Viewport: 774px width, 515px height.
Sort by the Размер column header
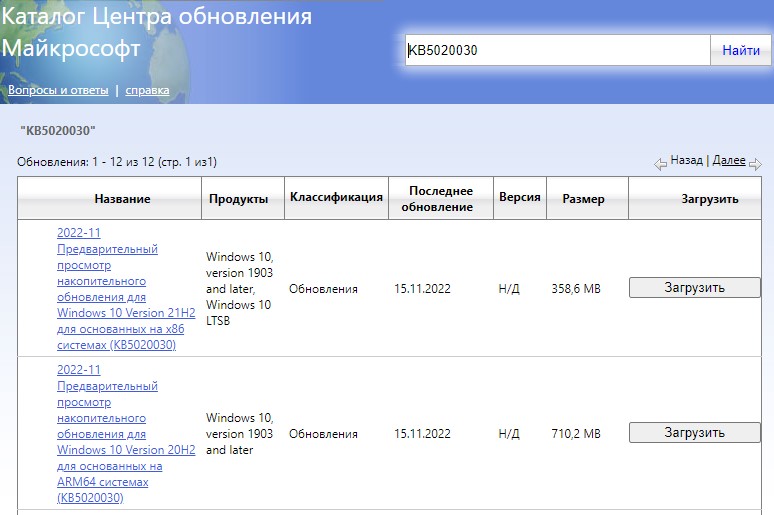(x=587, y=198)
